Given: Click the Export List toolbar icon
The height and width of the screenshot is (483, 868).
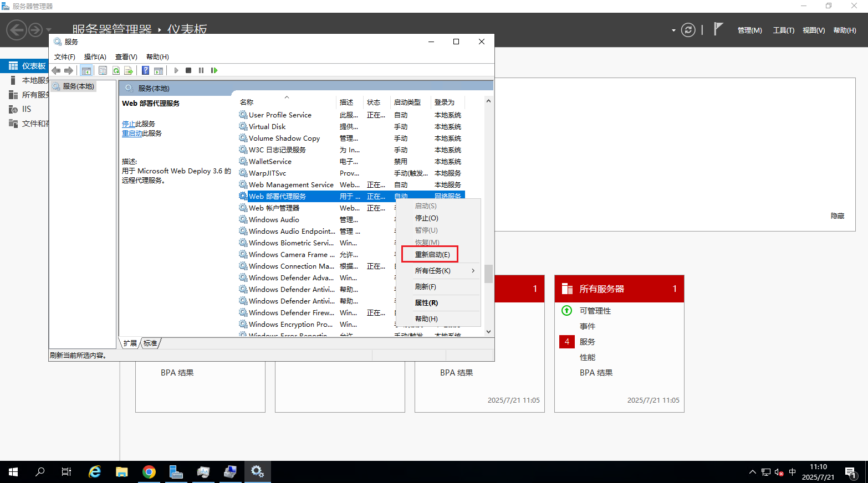Looking at the screenshot, I should (129, 70).
